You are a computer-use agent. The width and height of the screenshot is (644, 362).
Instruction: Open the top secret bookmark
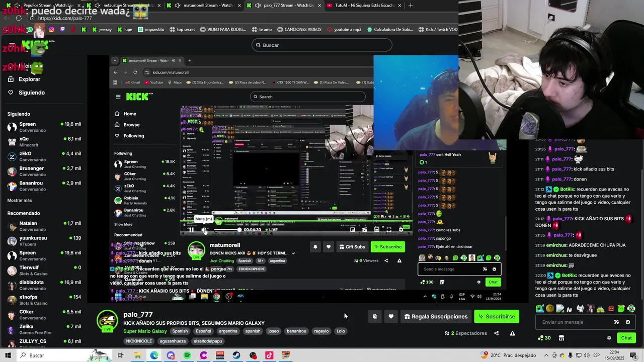(x=182, y=30)
